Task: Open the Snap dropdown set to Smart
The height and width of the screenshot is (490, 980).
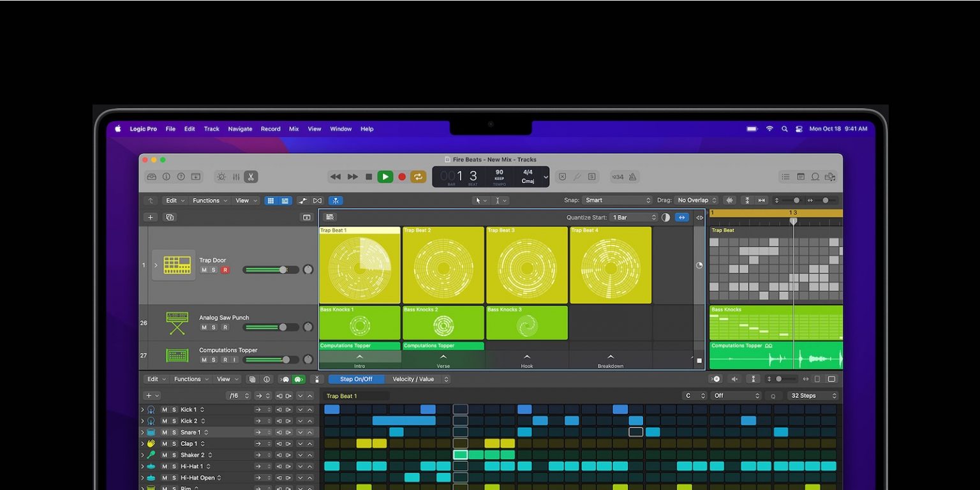Action: point(616,200)
